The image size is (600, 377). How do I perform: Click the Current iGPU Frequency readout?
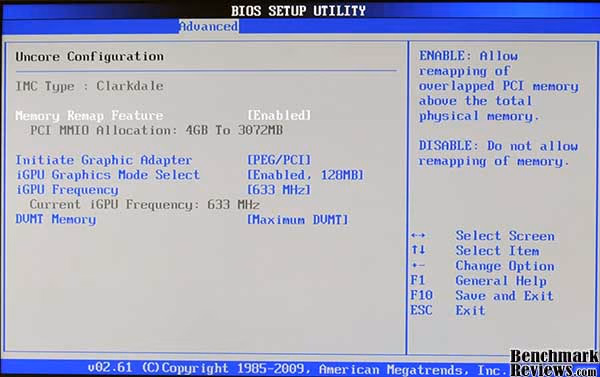(145, 205)
